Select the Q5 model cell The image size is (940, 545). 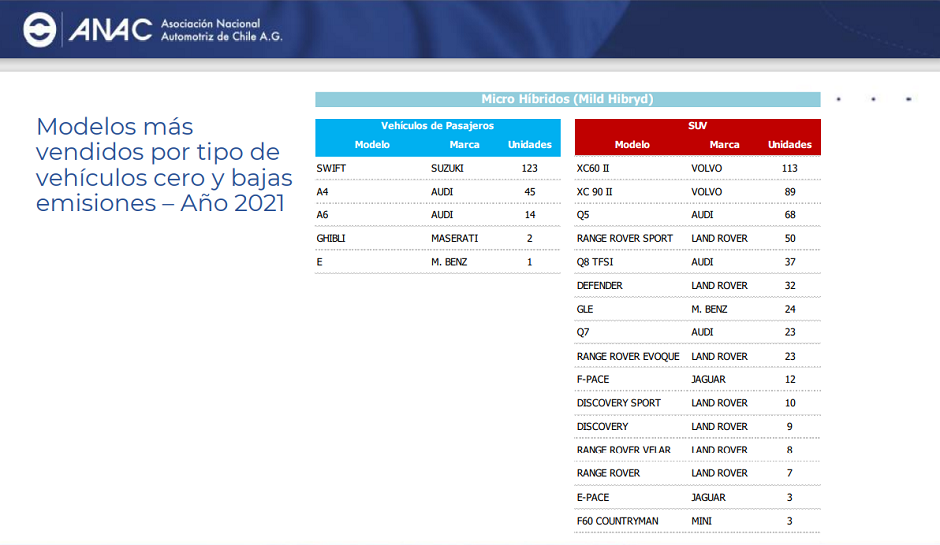pyautogui.click(x=583, y=215)
